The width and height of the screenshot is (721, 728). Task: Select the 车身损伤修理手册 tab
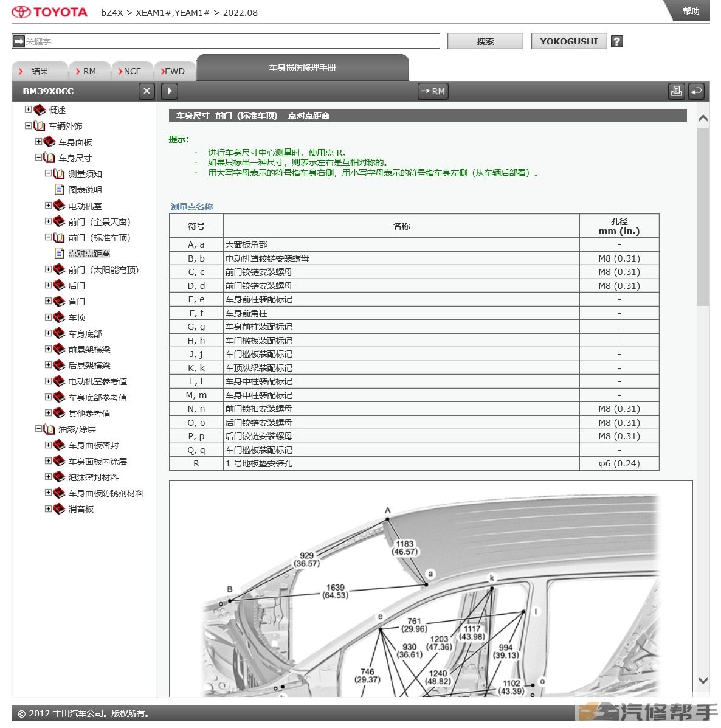(303, 68)
